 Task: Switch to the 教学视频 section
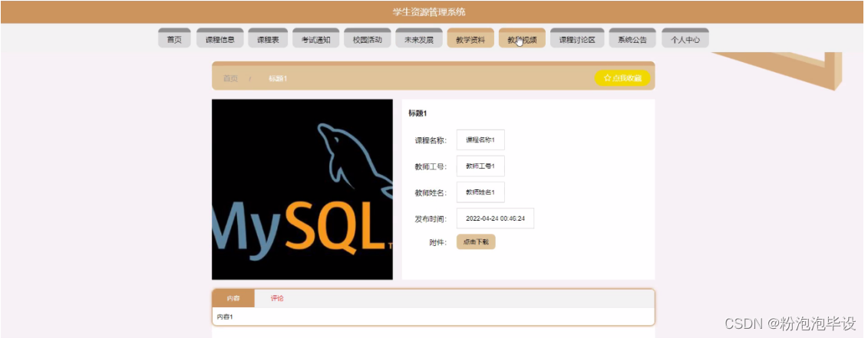tap(522, 39)
